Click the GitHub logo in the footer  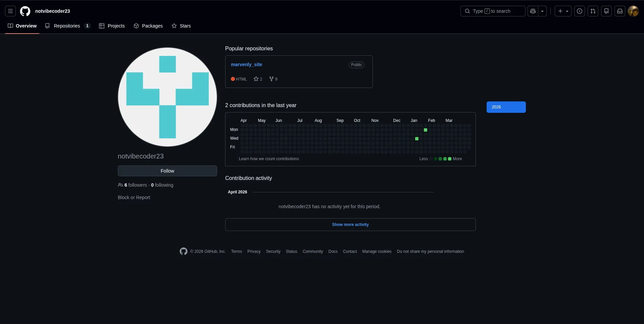(x=183, y=251)
